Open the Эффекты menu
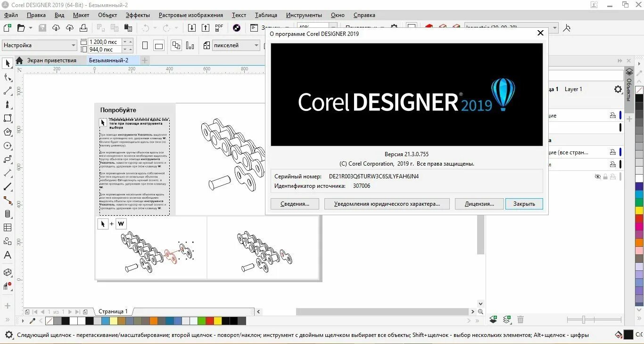The width and height of the screenshot is (644, 344). pos(138,15)
